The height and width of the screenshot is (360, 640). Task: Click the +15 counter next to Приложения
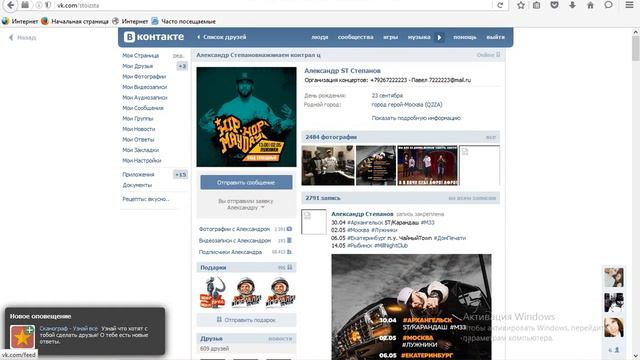coord(180,175)
